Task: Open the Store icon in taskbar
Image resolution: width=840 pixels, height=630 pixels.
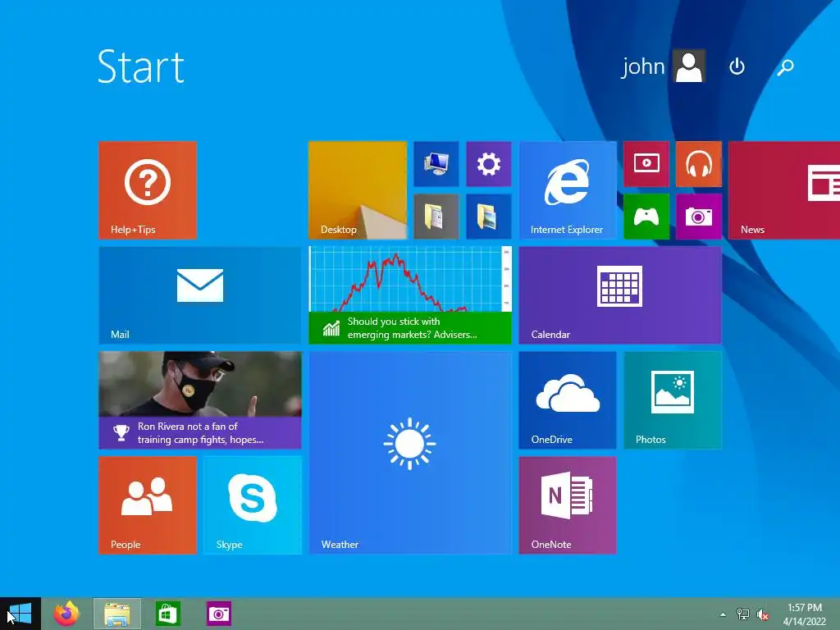Action: point(167,614)
